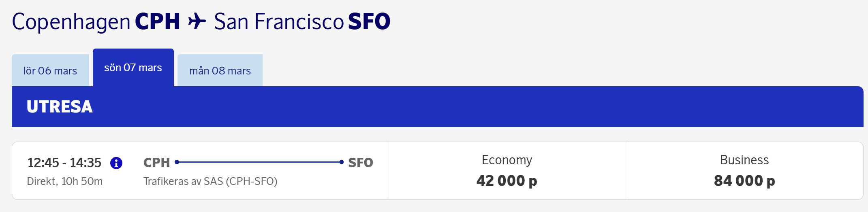Select the sön 07 mars date tab
The image size is (868, 212).
click(133, 68)
